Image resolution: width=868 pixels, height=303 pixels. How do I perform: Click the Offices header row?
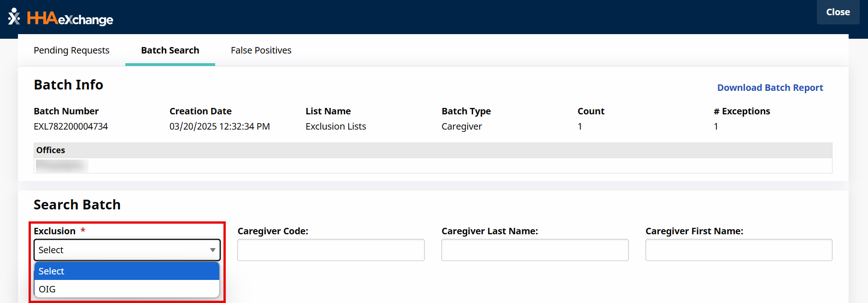pyautogui.click(x=433, y=150)
